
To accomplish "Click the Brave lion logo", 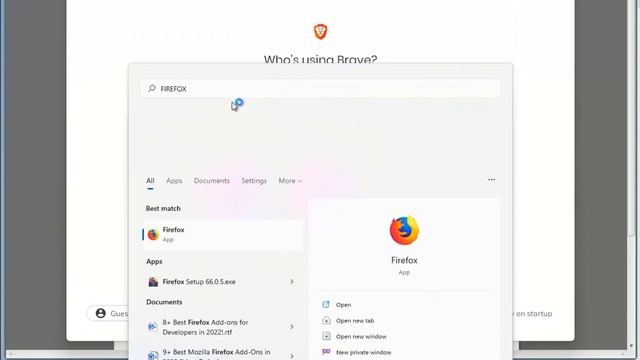I will pyautogui.click(x=320, y=31).
